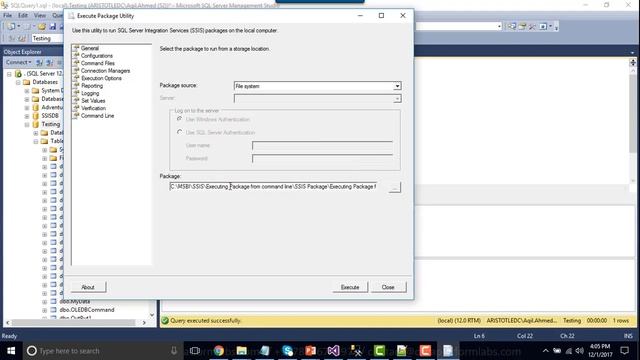The image size is (640, 360).
Task: Click the taskbar clock showing 4:05 PM
Action: pos(600,351)
